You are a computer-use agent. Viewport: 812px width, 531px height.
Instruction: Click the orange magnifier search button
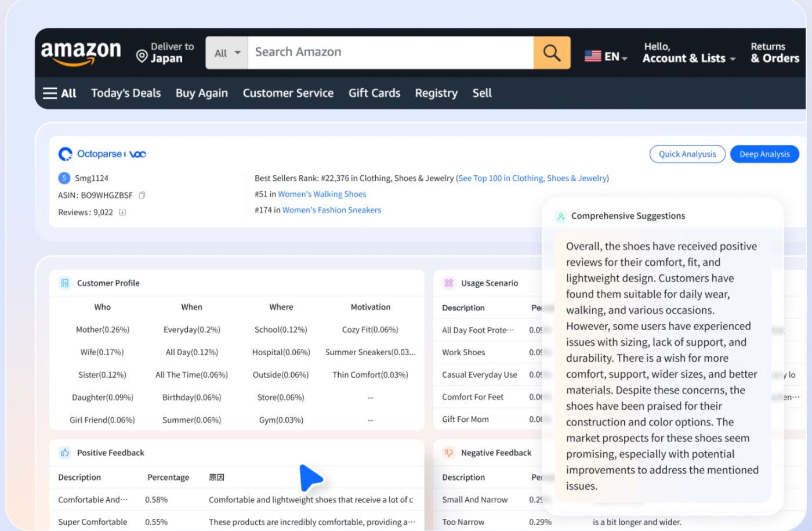[552, 53]
